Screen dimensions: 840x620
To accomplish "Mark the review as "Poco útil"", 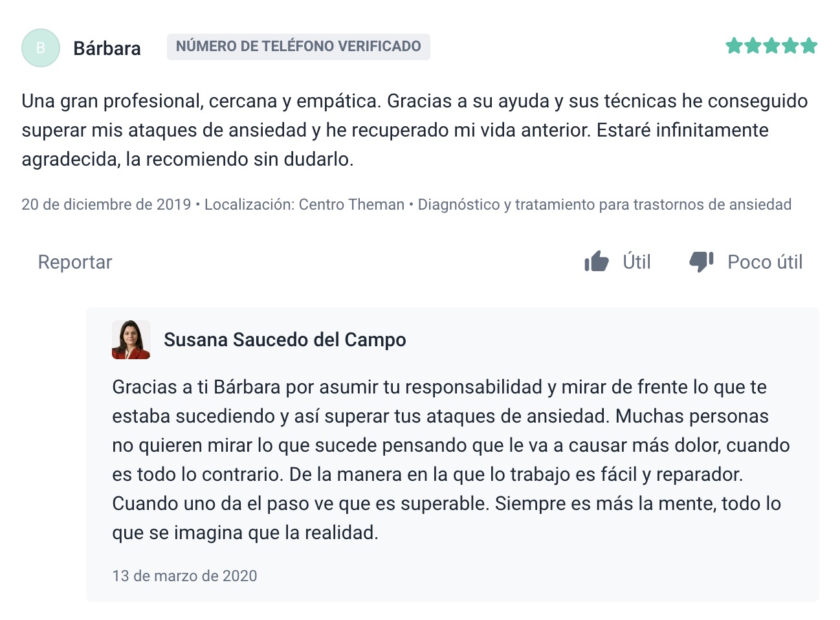I will pyautogui.click(x=764, y=262).
